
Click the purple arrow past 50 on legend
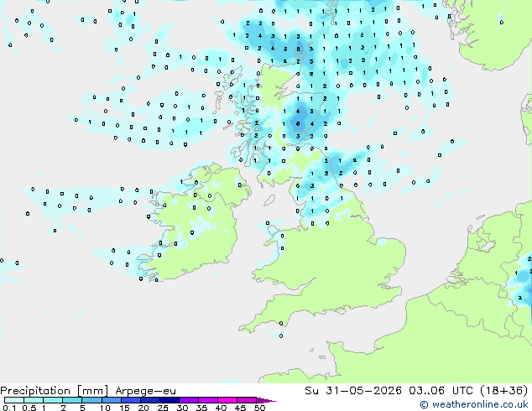point(265,400)
